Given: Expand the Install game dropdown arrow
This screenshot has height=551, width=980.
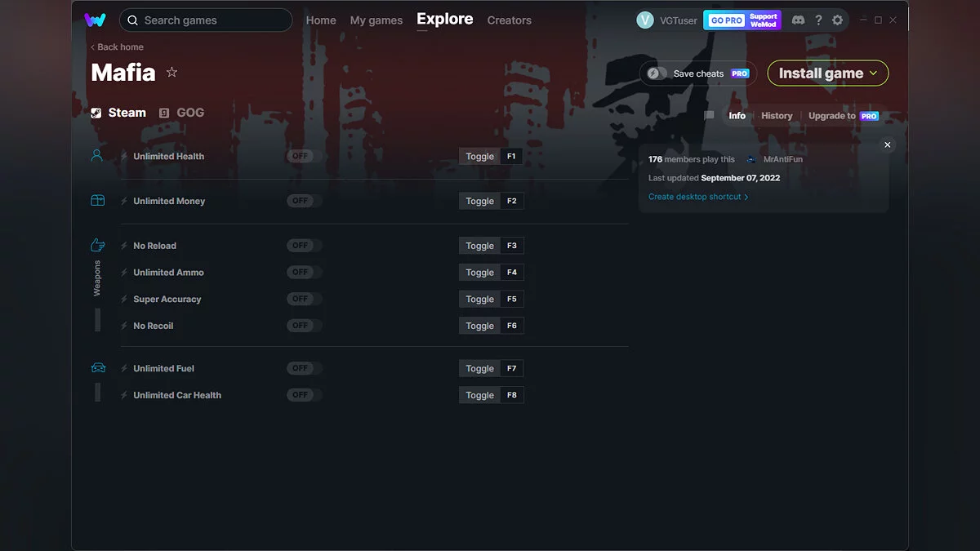Looking at the screenshot, I should (874, 73).
